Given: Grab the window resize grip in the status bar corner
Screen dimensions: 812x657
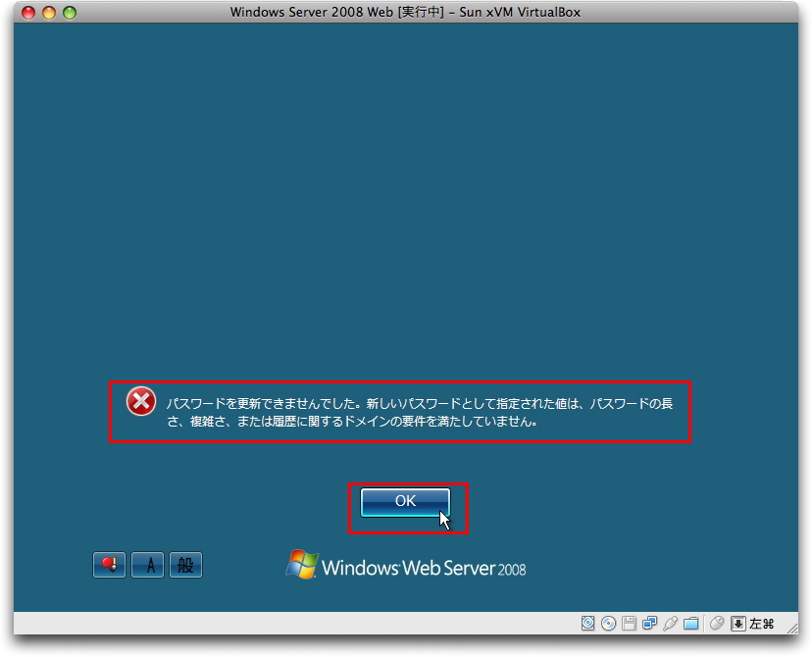Looking at the screenshot, I should (792, 629).
